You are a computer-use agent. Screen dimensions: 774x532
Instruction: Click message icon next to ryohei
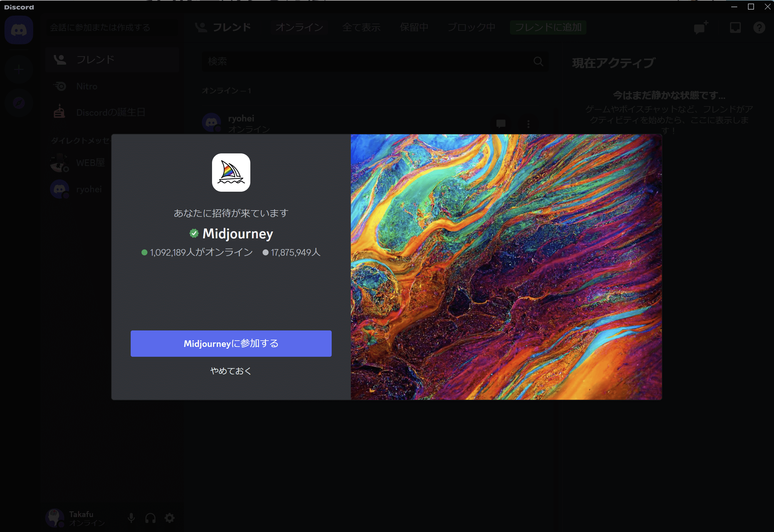[501, 124]
